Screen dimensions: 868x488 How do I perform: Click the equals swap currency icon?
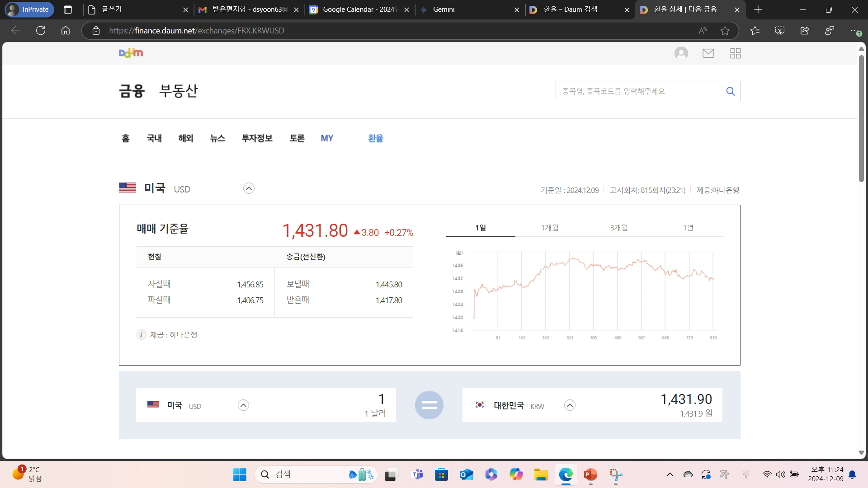click(x=429, y=405)
